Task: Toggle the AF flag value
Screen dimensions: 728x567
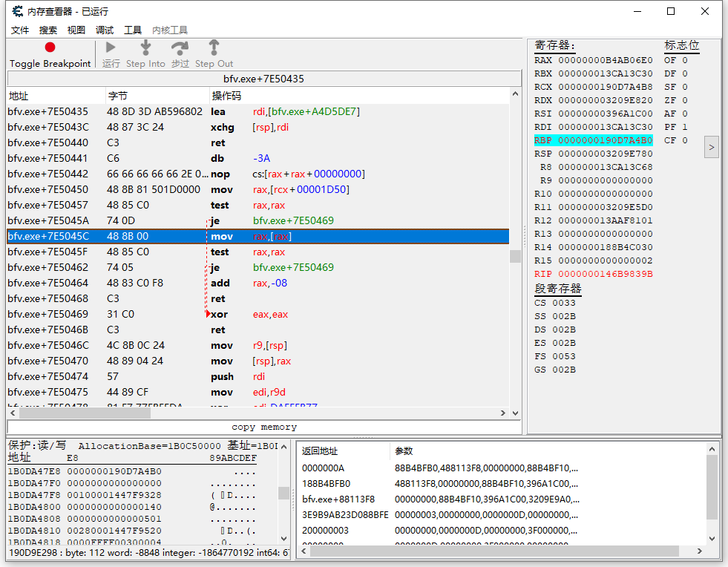Action: [x=685, y=114]
